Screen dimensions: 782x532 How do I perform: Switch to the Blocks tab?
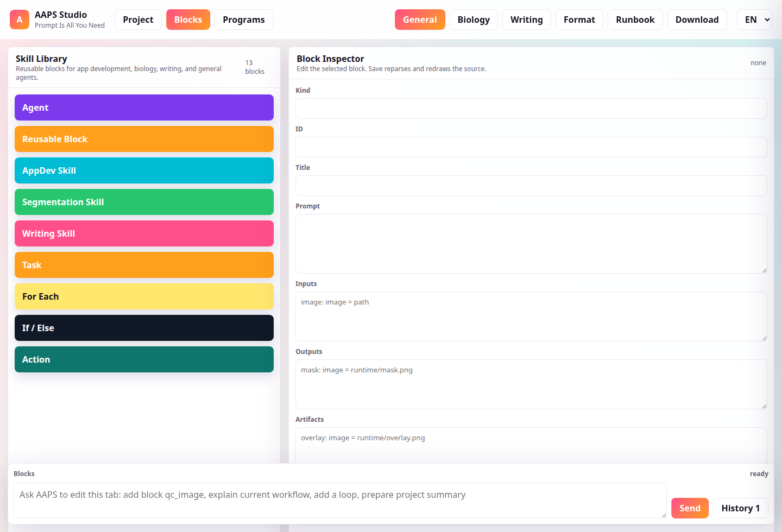pos(188,20)
